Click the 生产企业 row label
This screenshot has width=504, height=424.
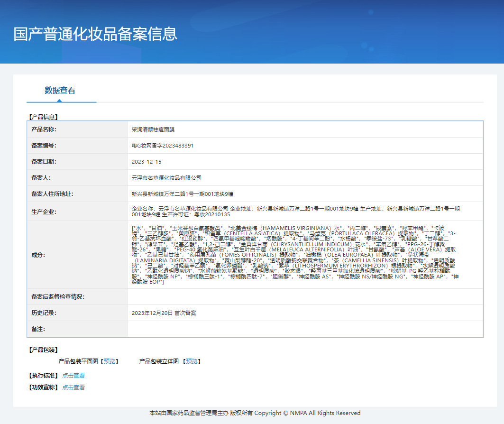click(44, 212)
